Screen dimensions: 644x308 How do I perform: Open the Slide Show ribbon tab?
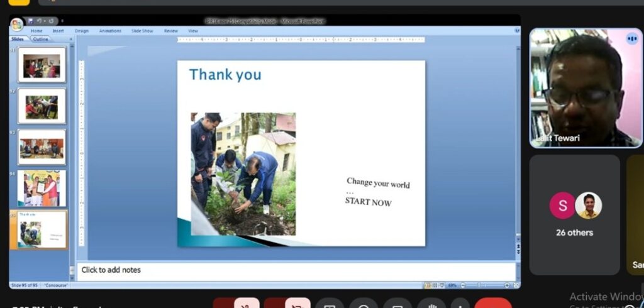point(142,31)
